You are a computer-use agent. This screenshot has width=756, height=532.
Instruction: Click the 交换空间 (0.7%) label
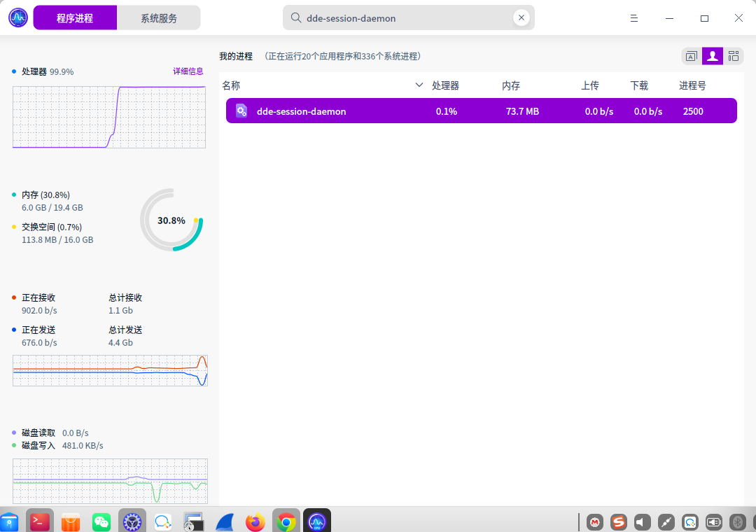(x=52, y=227)
